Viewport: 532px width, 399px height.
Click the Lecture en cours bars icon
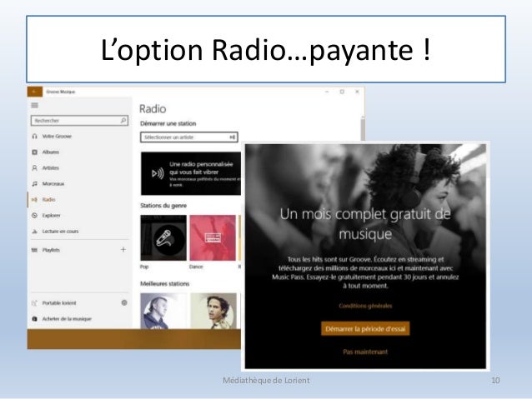(35, 232)
